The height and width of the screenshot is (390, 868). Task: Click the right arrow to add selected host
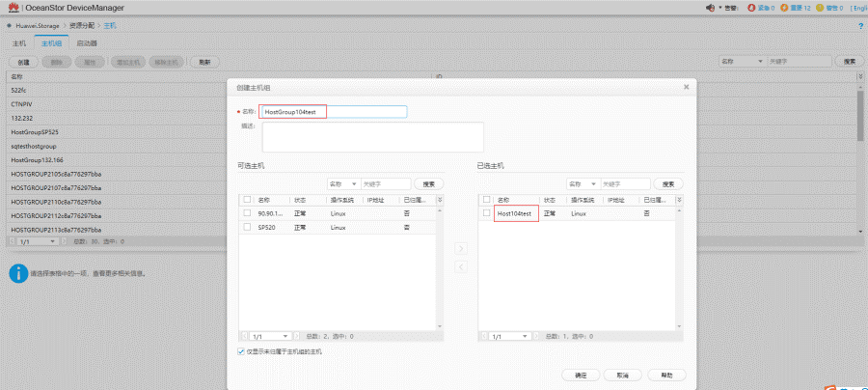point(460,248)
